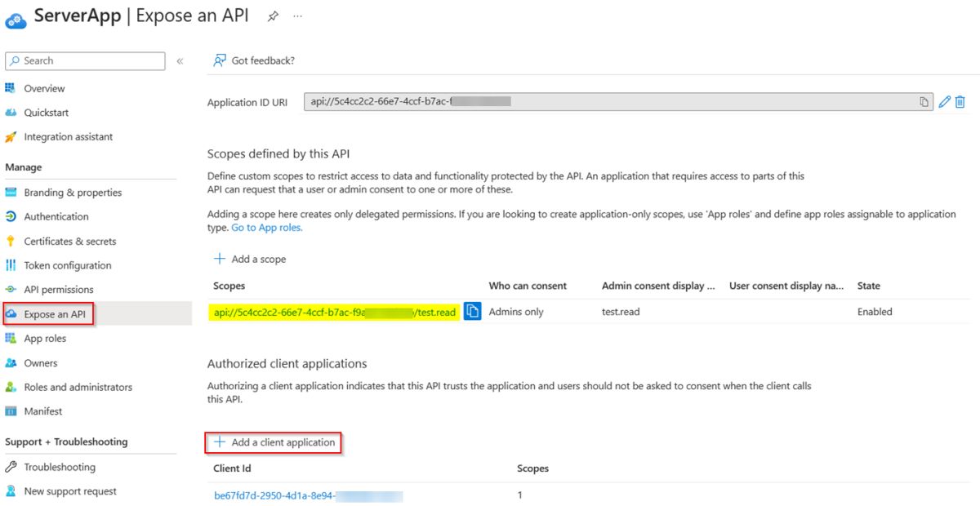980x506 pixels.
Task: Click the Application ID URI field
Action: (x=618, y=102)
